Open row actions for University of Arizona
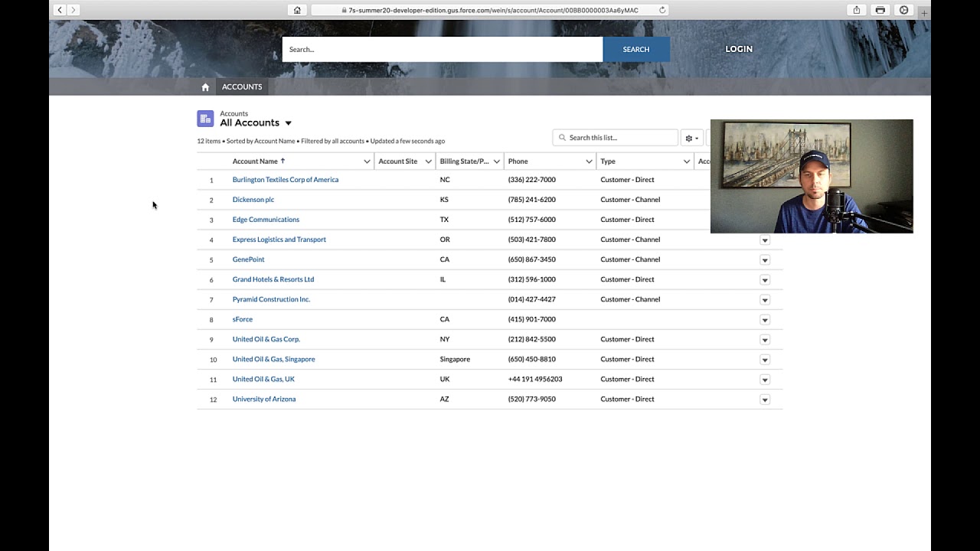Screen dimensions: 980x551 pos(765,399)
